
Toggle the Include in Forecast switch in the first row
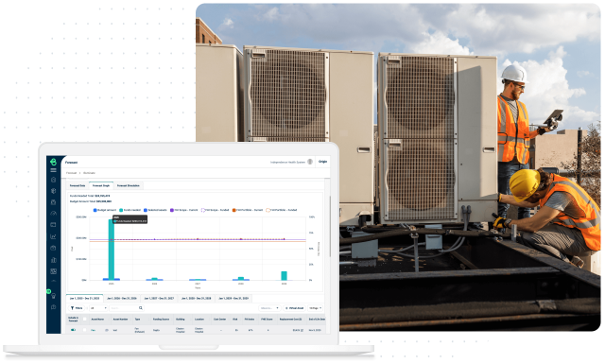pos(73,330)
